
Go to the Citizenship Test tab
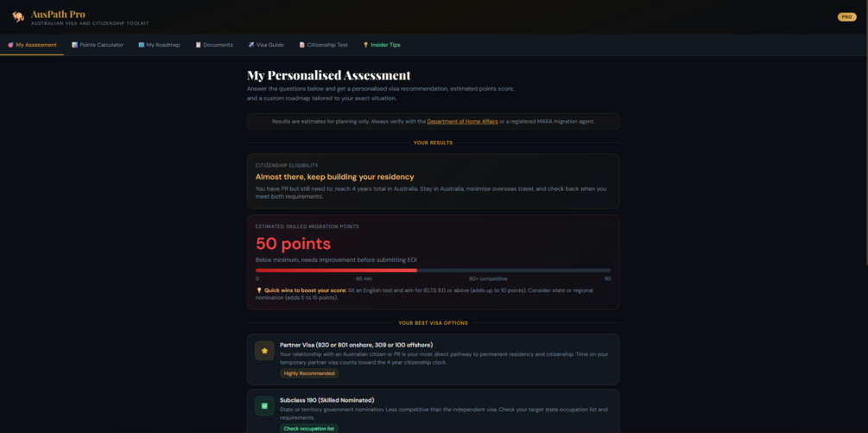[x=324, y=45]
